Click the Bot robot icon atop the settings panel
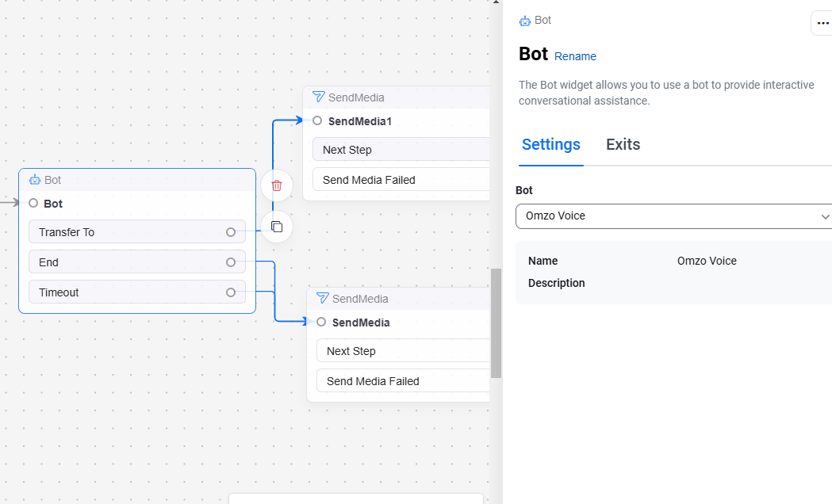Image resolution: width=832 pixels, height=504 pixels. tap(523, 20)
